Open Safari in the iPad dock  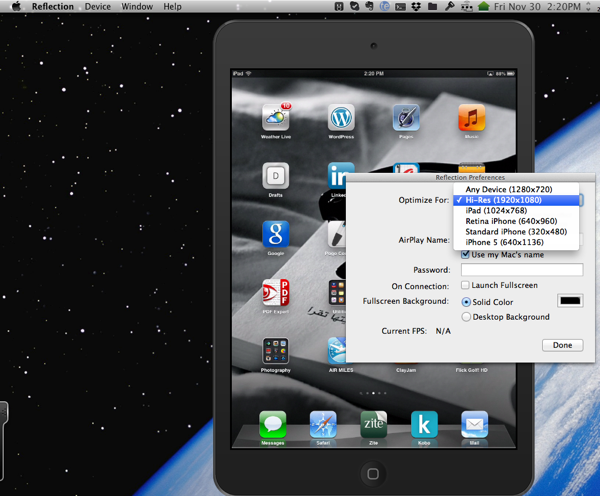click(323, 425)
